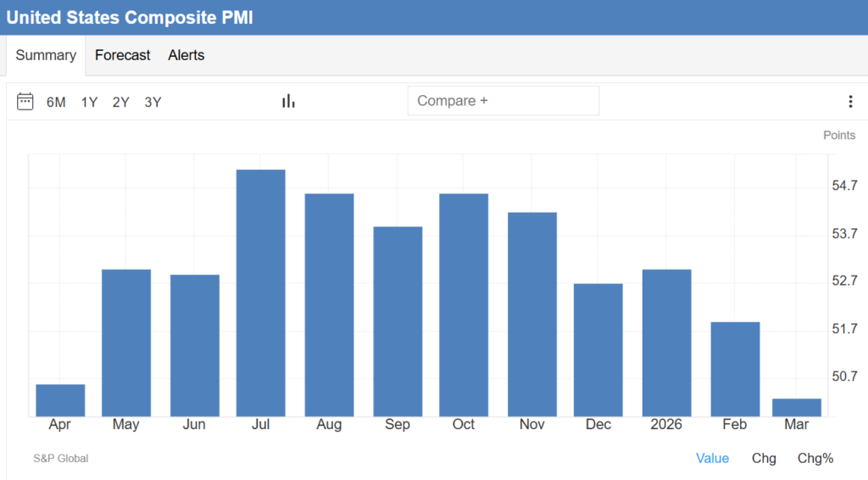Viewport: 868px width, 480px height.
Task: Switch display to Chg%
Action: coord(815,458)
